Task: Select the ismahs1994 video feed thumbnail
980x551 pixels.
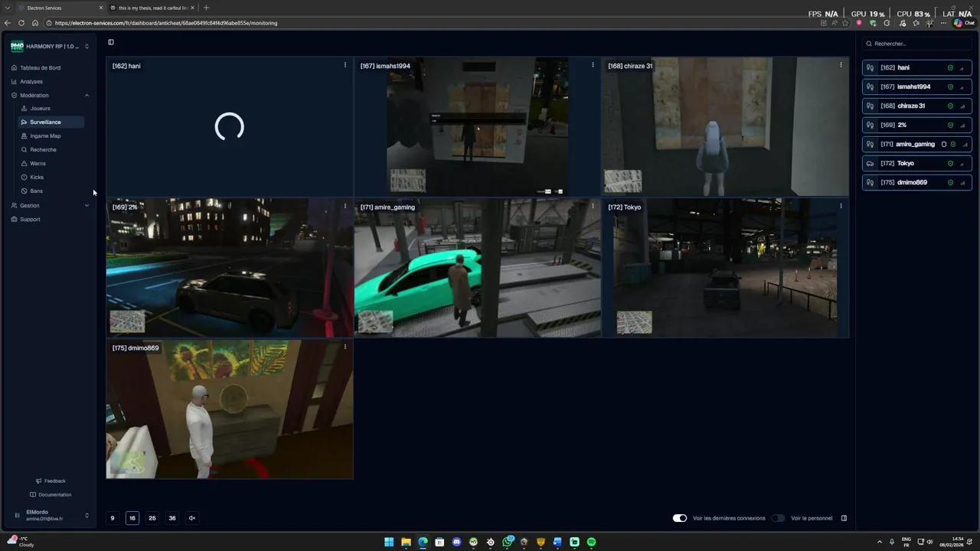Action: click(477, 127)
